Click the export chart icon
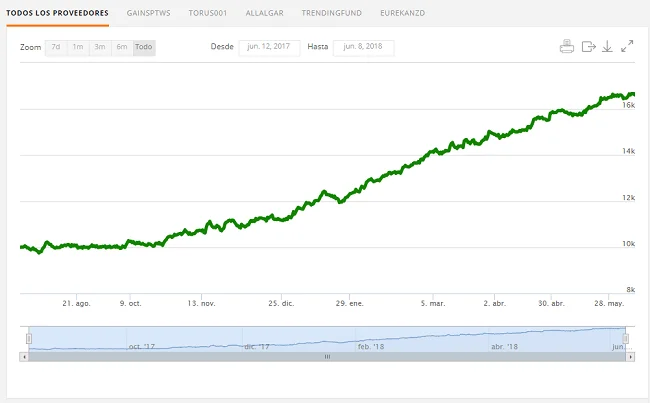The height and width of the screenshot is (403, 650). pos(588,46)
